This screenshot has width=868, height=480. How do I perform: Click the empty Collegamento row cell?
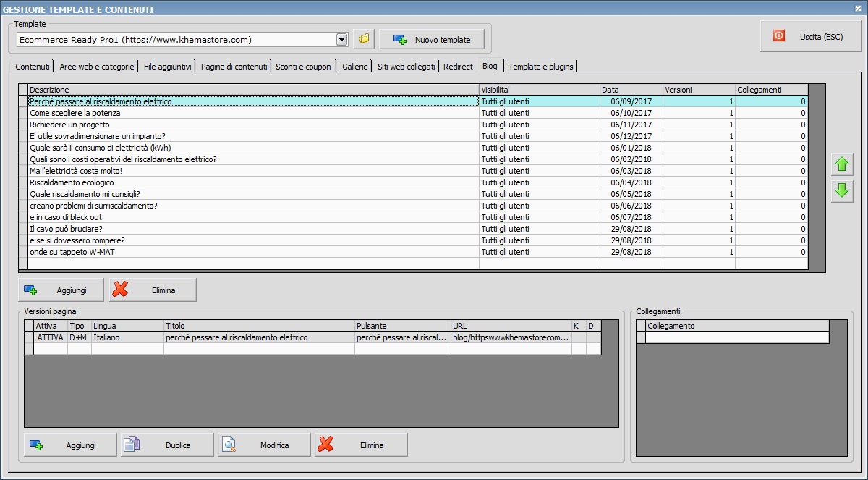coord(737,337)
